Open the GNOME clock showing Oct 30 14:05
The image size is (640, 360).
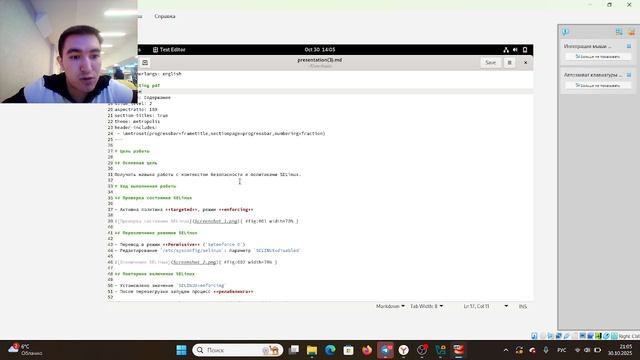click(320, 49)
